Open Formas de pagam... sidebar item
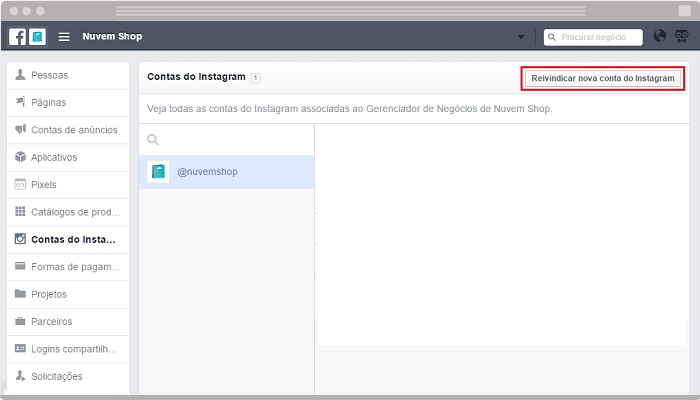This screenshot has width=700, height=400. (68, 267)
